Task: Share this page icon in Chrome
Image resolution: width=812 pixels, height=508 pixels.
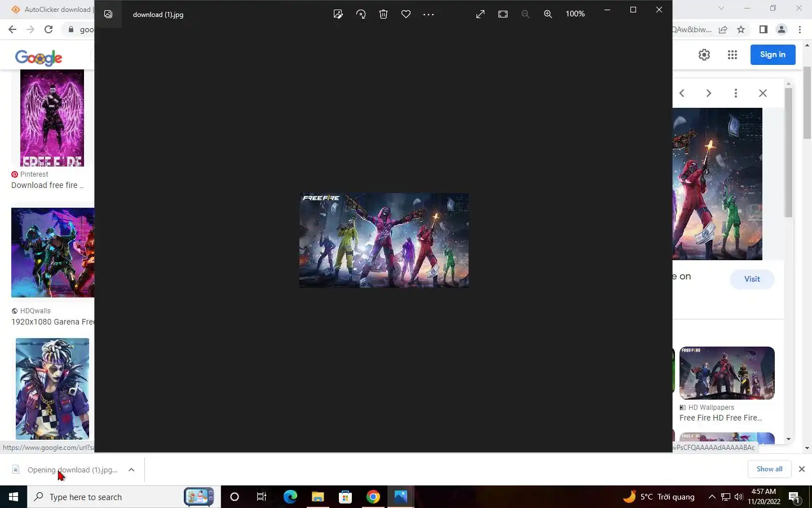Action: (723, 29)
